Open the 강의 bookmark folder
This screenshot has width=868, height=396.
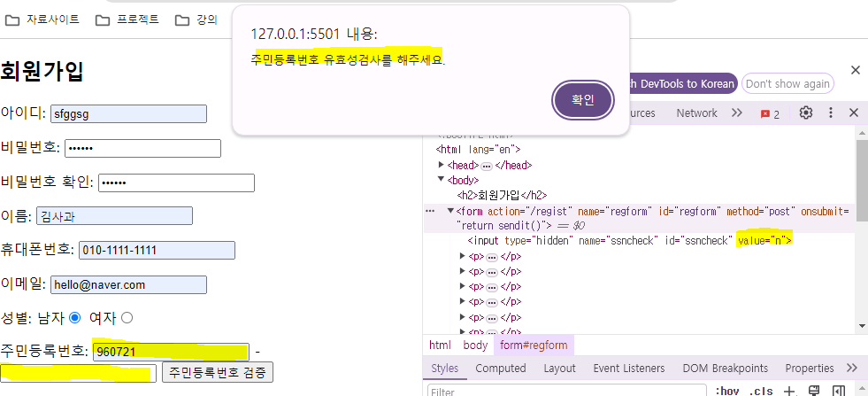point(196,20)
